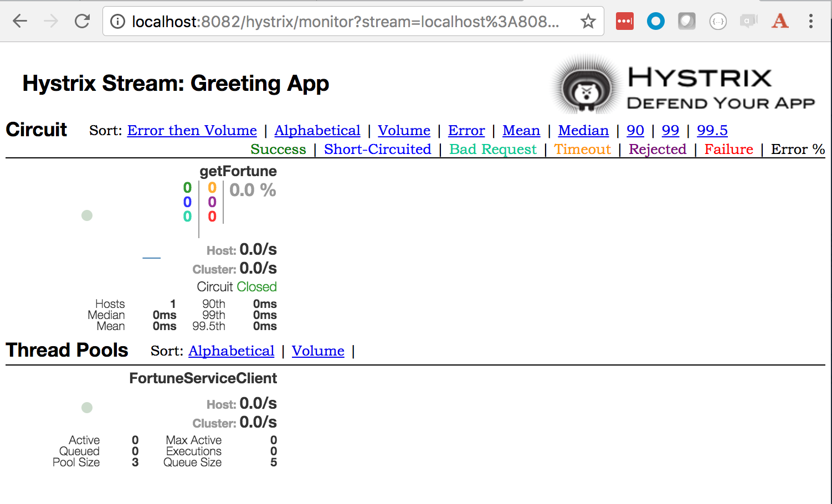The image size is (832, 504).
Task: Click the green Success legend label
Action: coord(278,149)
